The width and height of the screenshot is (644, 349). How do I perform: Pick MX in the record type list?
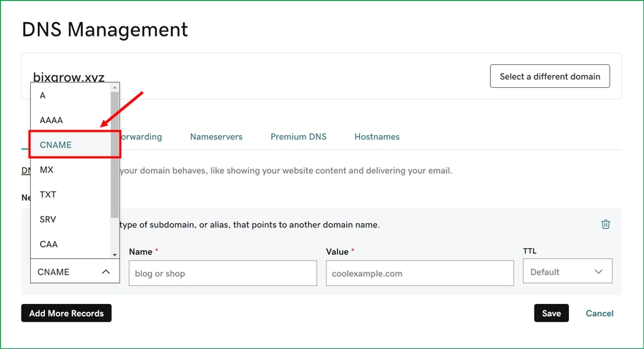[x=47, y=169]
